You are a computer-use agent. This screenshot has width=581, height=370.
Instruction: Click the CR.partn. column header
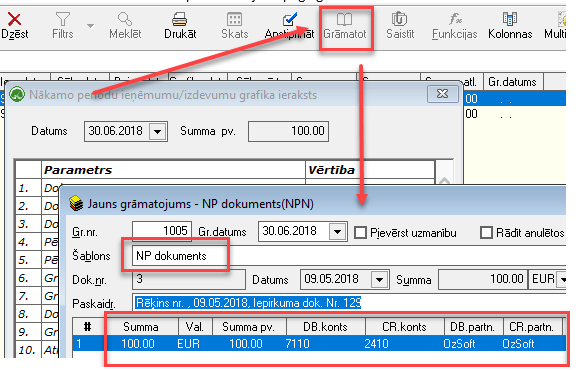532,327
